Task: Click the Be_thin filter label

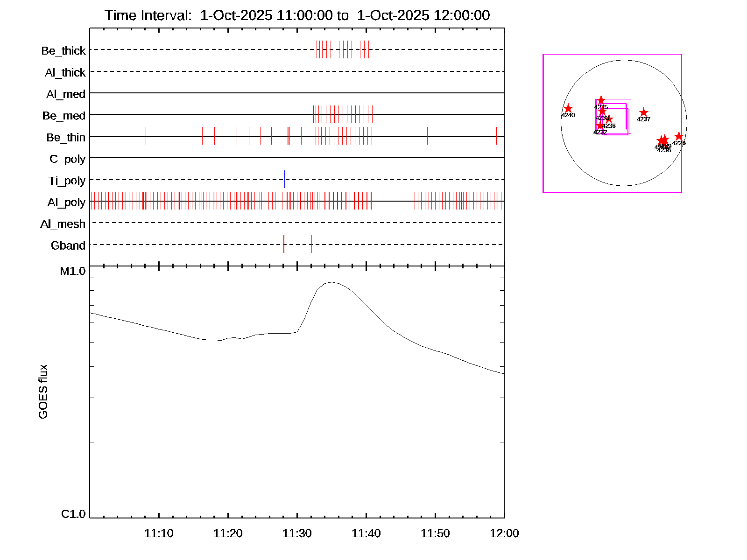Action: point(66,137)
